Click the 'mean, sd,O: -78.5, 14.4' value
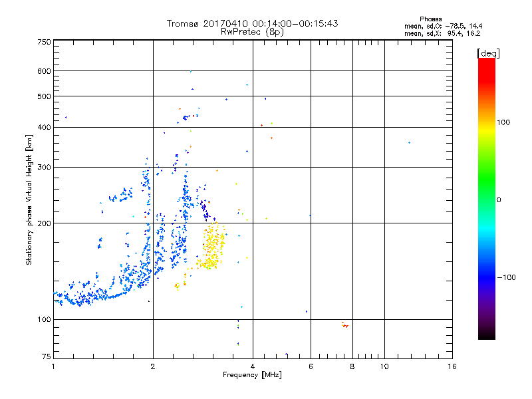532x399 pixels. click(443, 26)
